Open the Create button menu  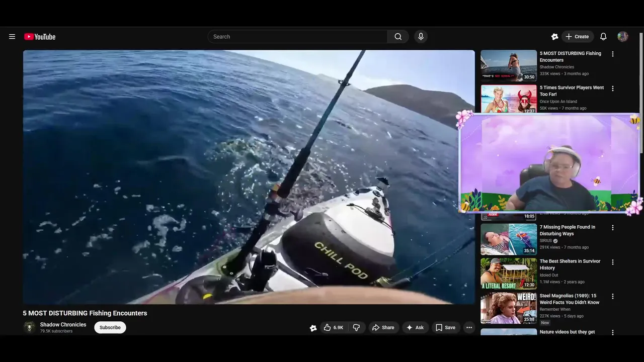577,37
